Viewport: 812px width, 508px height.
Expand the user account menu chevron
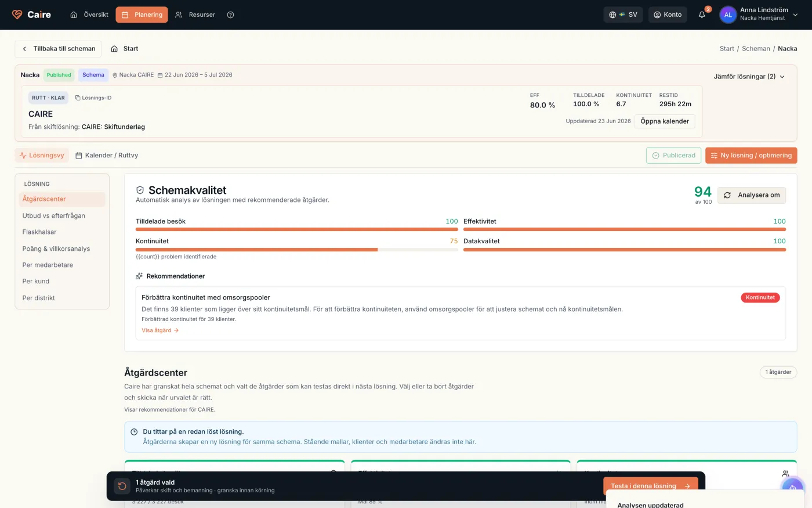click(x=795, y=15)
